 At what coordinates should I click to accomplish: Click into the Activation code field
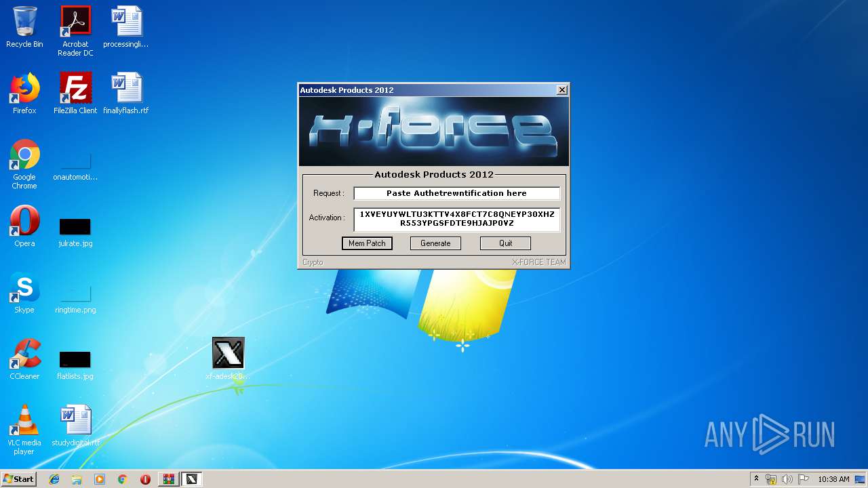[x=456, y=219]
